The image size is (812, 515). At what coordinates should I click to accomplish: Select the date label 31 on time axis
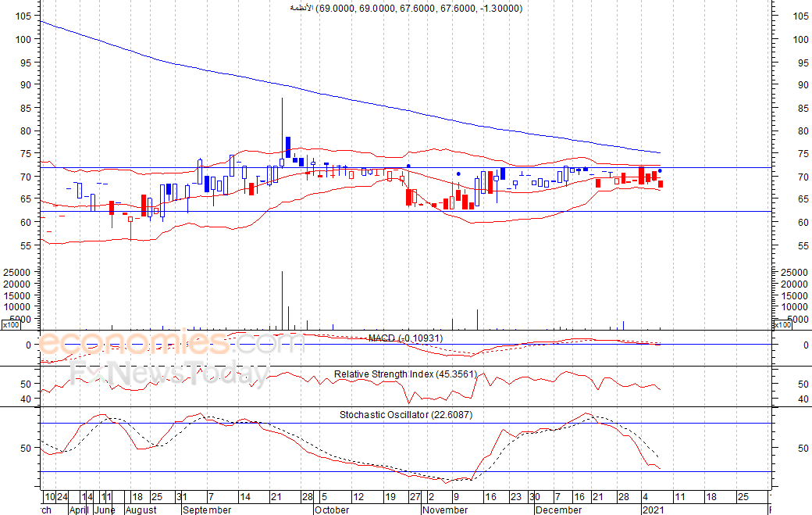182,497
